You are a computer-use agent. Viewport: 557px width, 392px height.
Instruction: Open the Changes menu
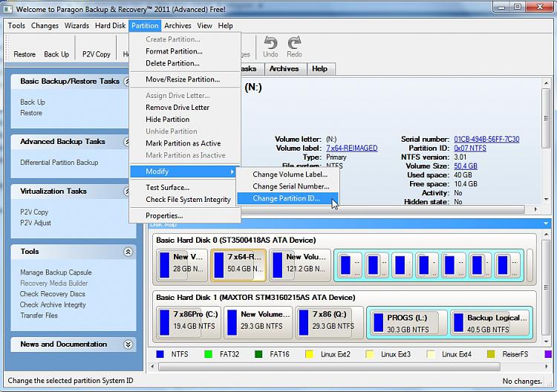tap(45, 25)
